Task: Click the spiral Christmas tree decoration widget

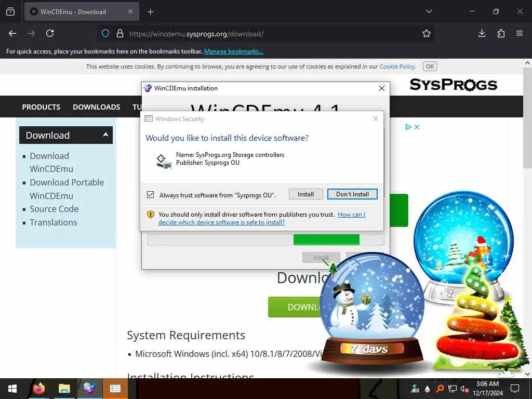Action: [478, 319]
